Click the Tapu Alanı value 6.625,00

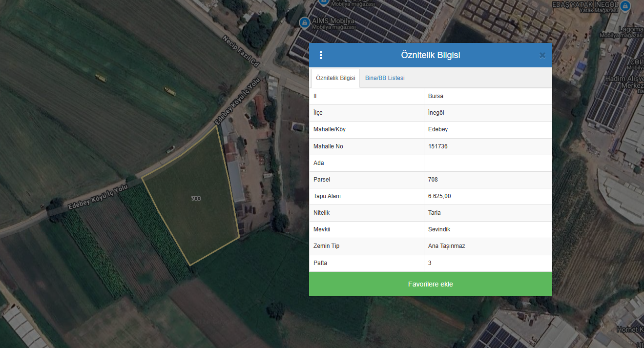click(x=439, y=196)
